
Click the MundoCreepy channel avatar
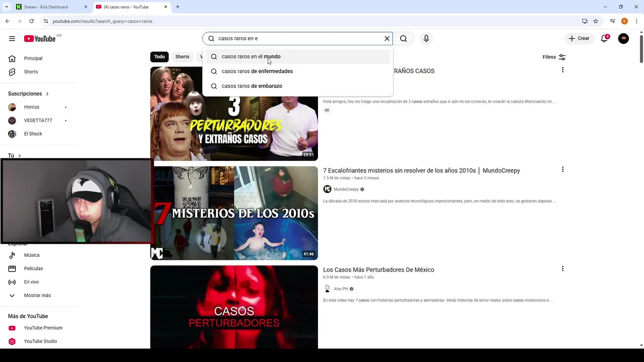[327, 190]
